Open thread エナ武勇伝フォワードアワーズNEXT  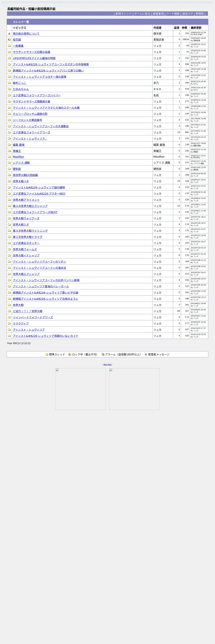(x=35, y=212)
